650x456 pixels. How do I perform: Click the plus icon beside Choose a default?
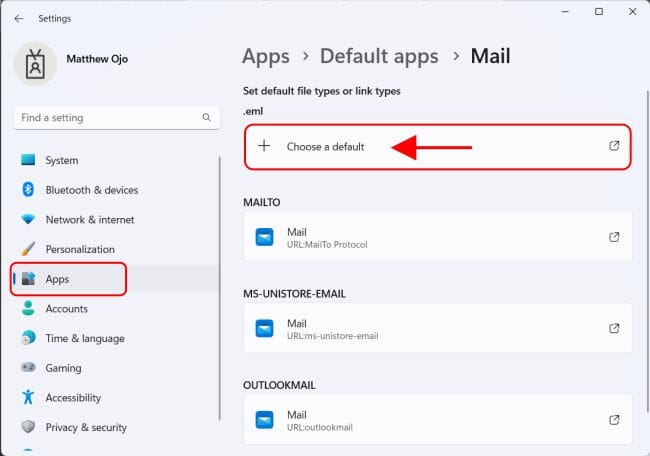point(264,146)
